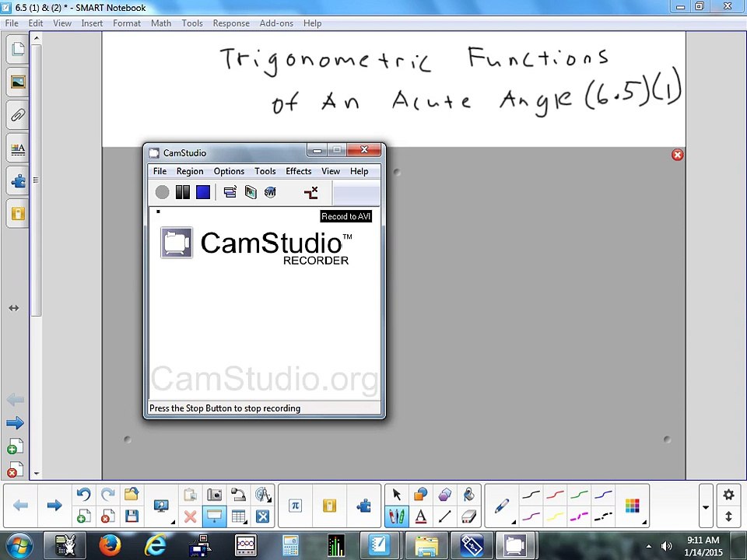Click the Math pi tools icon
Image resolution: width=747 pixels, height=560 pixels.
click(296, 506)
